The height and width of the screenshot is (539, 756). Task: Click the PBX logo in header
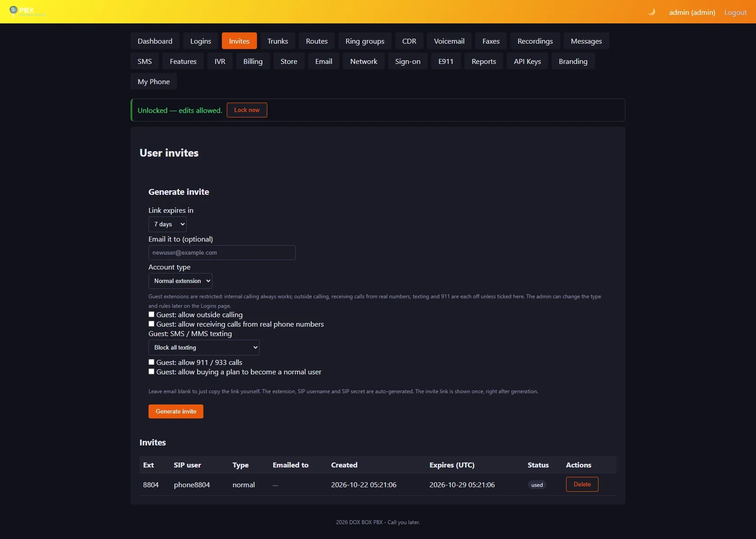pyautogui.click(x=27, y=11)
